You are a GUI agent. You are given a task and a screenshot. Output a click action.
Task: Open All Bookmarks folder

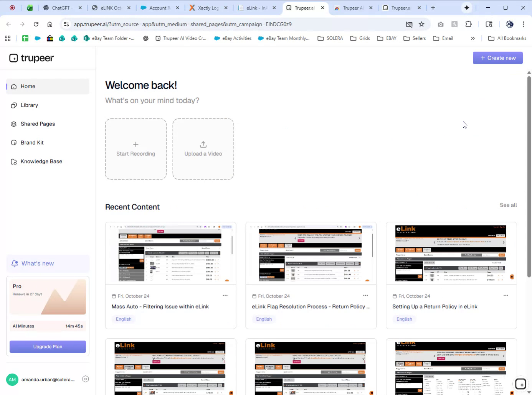tap(507, 38)
